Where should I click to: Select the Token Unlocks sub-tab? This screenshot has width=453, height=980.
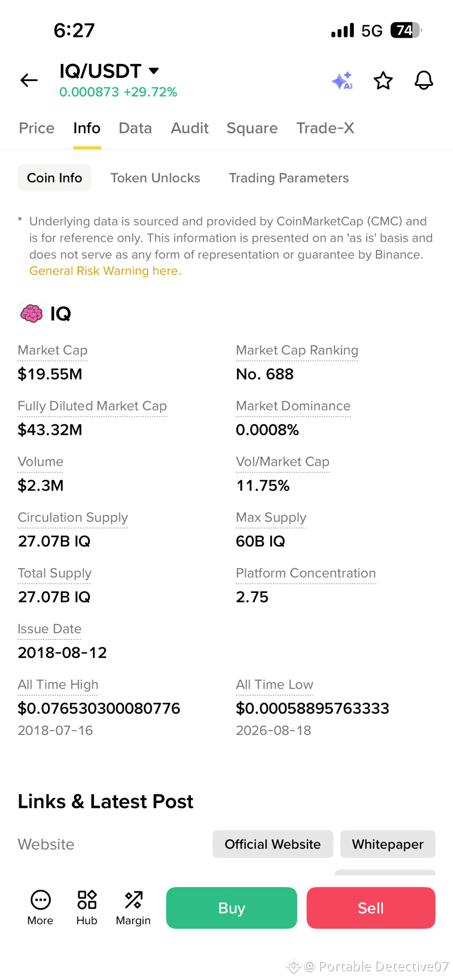[155, 178]
